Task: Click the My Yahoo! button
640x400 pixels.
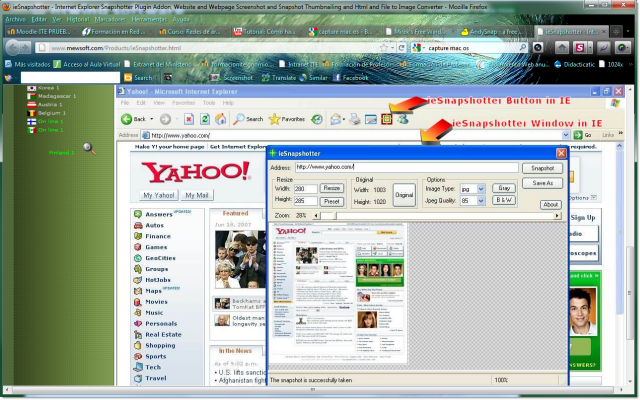Action: (159, 195)
